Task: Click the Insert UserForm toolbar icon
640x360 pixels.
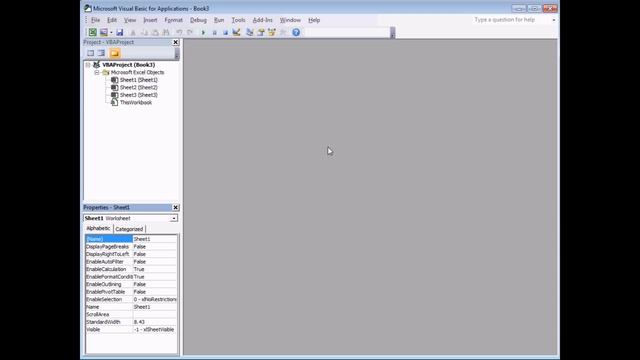Action: coord(104,32)
